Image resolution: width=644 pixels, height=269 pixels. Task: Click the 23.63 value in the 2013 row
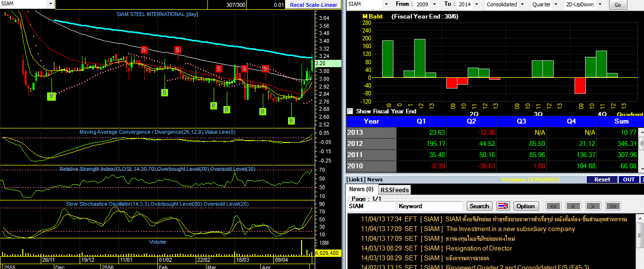[437, 133]
